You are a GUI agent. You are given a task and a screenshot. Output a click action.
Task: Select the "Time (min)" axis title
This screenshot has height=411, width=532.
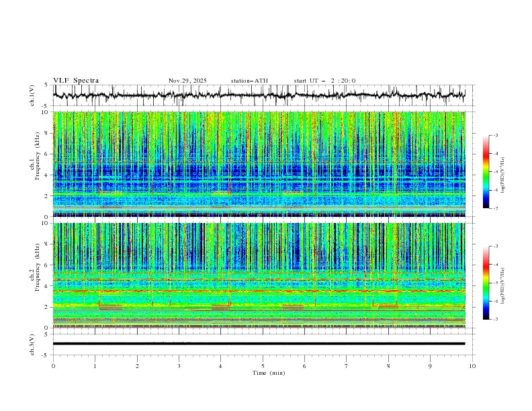coord(269,373)
